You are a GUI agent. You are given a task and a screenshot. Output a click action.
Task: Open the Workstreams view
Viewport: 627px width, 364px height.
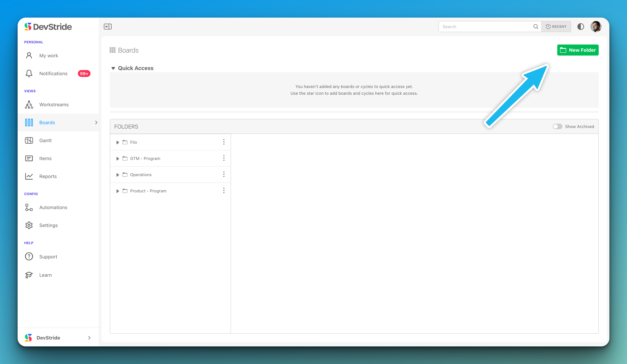point(54,105)
